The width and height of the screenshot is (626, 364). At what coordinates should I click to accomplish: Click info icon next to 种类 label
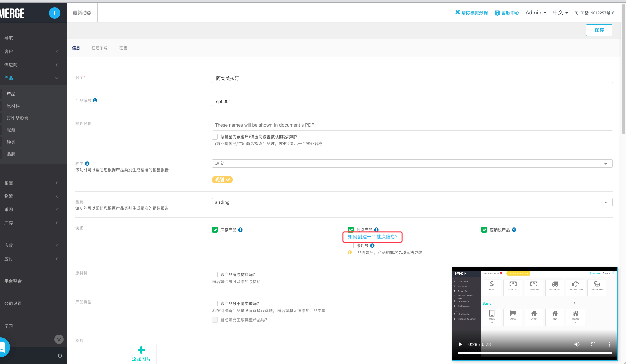click(x=87, y=163)
